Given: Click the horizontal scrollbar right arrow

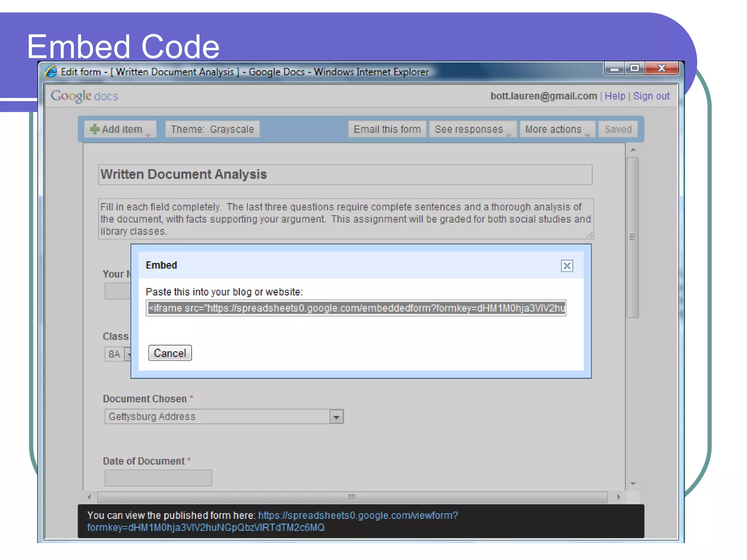Looking at the screenshot, I should click(619, 497).
